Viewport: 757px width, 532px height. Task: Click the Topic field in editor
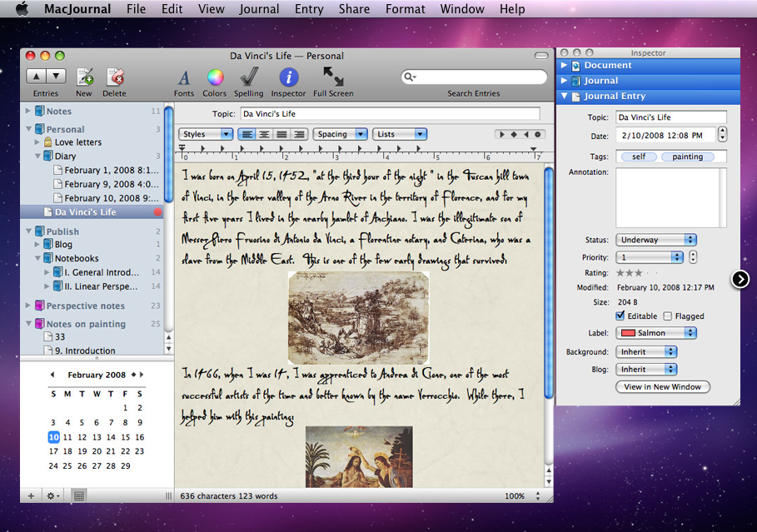pyautogui.click(x=390, y=113)
